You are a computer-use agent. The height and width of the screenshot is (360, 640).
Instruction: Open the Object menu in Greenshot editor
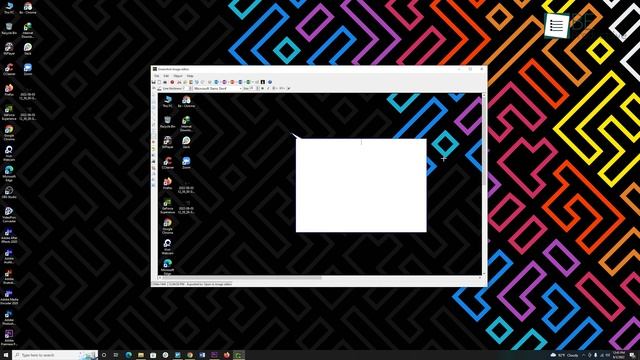point(178,76)
